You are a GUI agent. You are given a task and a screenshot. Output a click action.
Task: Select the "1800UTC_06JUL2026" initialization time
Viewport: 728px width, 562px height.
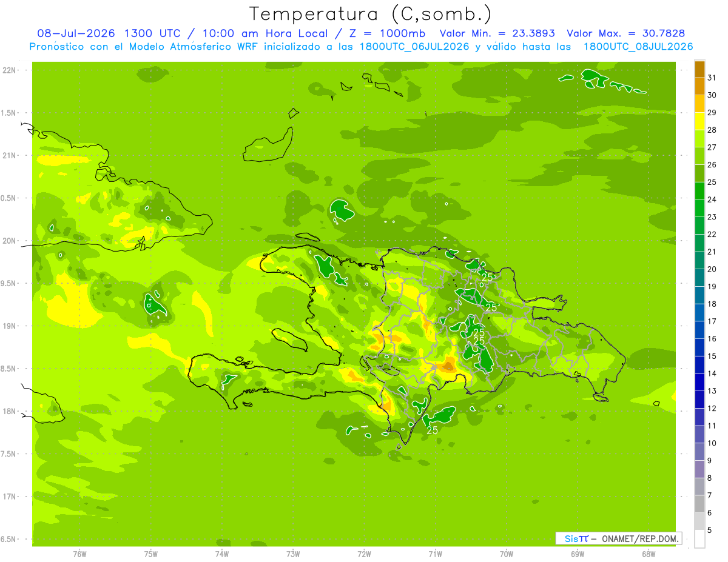click(x=414, y=47)
